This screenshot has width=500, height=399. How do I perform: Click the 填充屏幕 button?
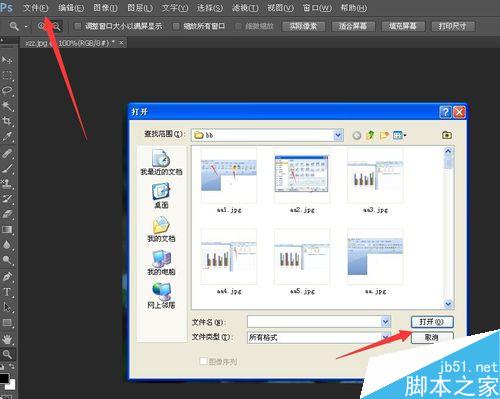(403, 26)
